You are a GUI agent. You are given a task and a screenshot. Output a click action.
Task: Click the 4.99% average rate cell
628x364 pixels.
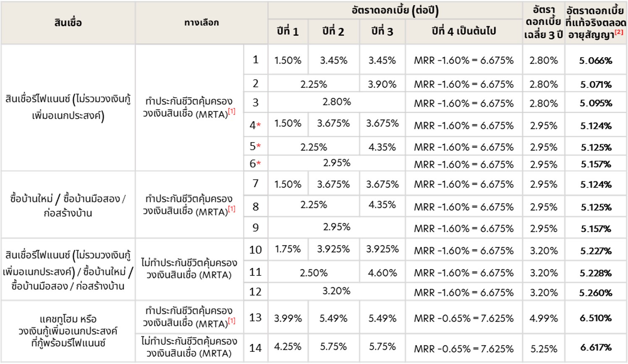pyautogui.click(x=544, y=318)
